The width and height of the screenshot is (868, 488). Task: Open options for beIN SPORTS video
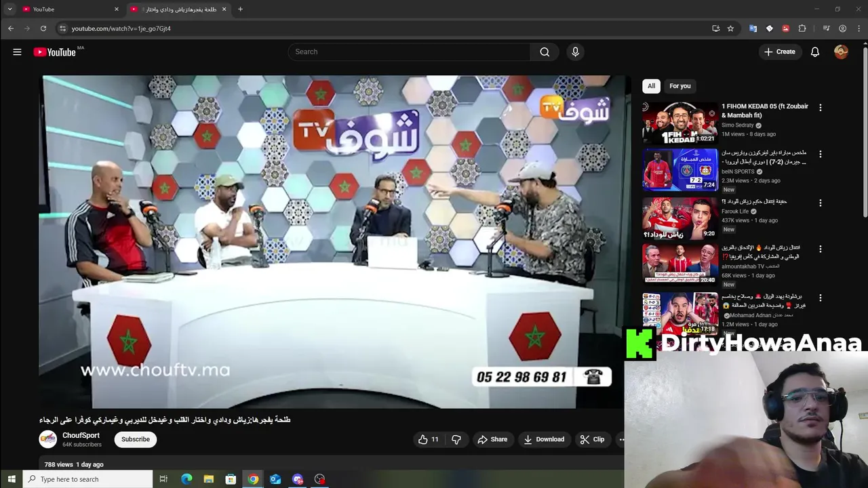point(820,154)
